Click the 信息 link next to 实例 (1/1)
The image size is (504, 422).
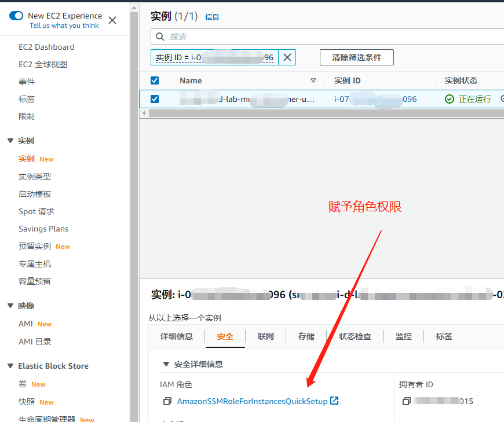[x=212, y=17]
